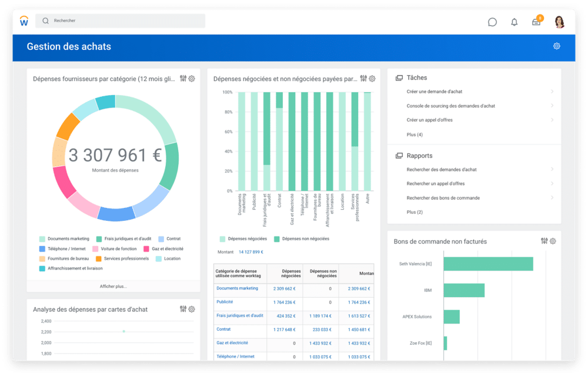This screenshot has height=377, width=588.
Task: Open filter options on the supplier spend donut chart
Action: tap(184, 78)
